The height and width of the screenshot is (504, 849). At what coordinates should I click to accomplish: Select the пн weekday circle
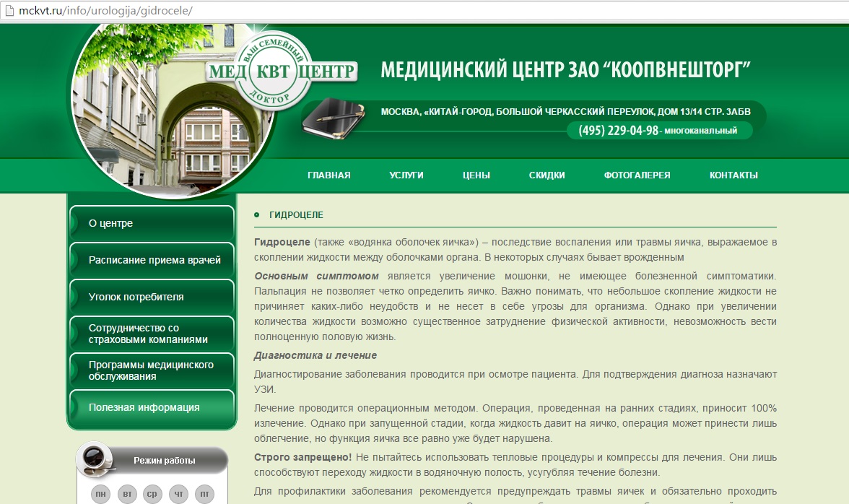[101, 494]
